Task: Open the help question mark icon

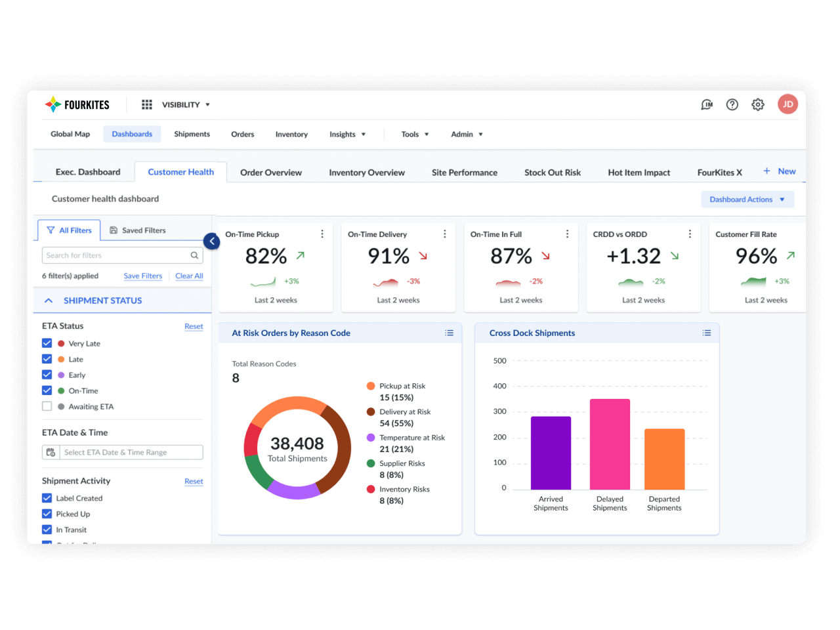Action: (732, 104)
